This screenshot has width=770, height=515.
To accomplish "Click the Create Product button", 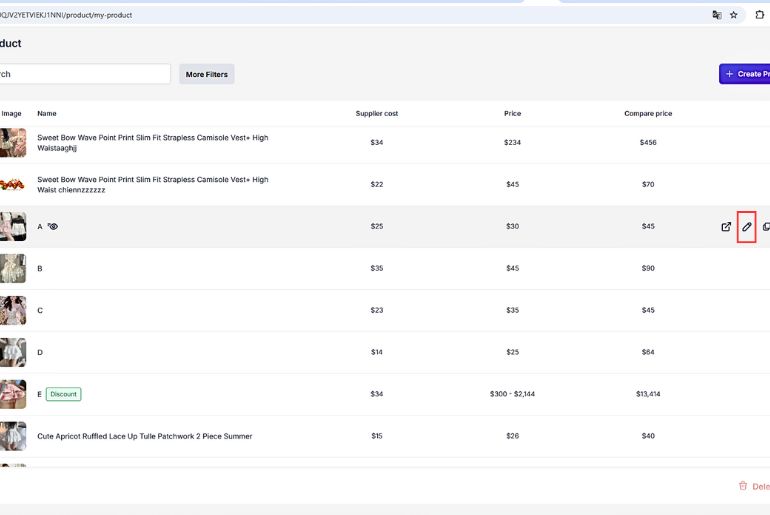I will 745,74.
